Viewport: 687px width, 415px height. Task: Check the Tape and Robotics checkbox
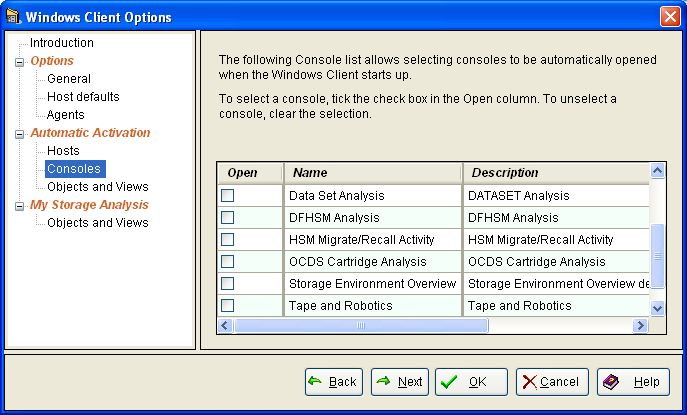pos(228,305)
